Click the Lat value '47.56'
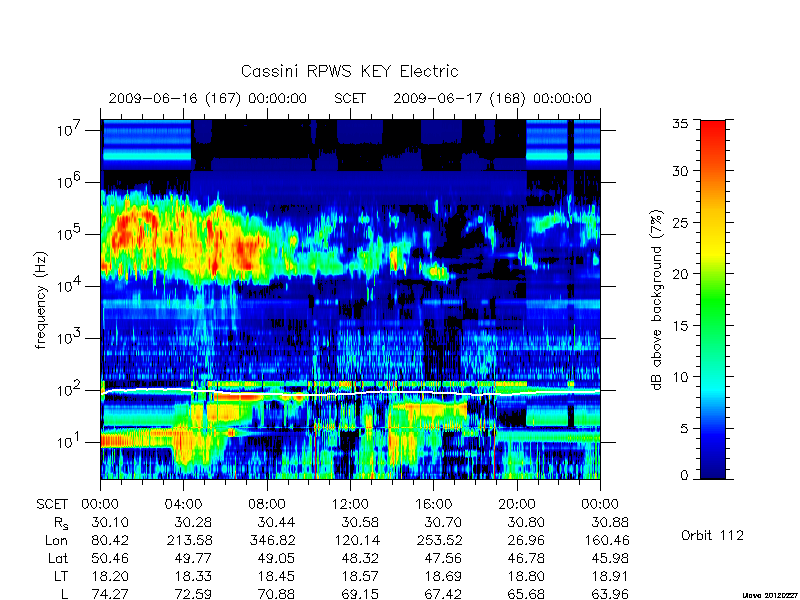The height and width of the screenshot is (600, 800). (x=443, y=559)
